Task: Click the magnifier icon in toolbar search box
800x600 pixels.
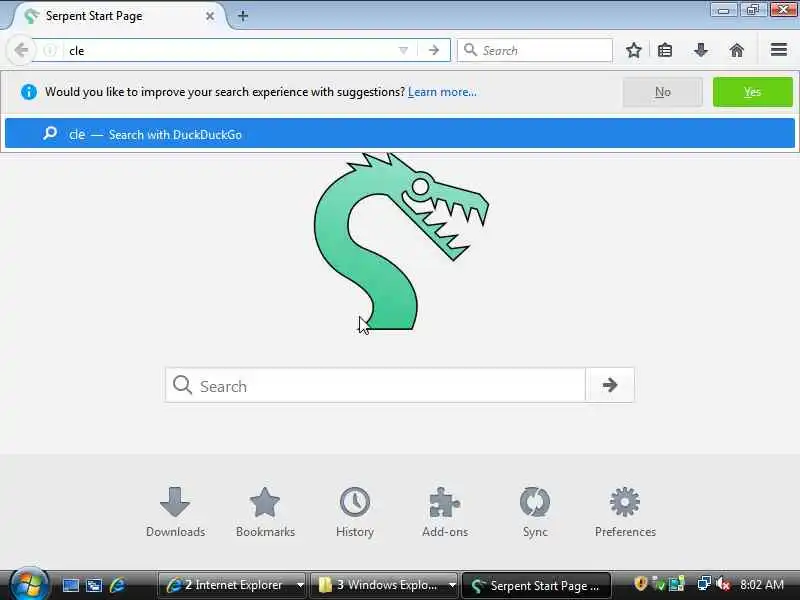Action: coord(470,50)
